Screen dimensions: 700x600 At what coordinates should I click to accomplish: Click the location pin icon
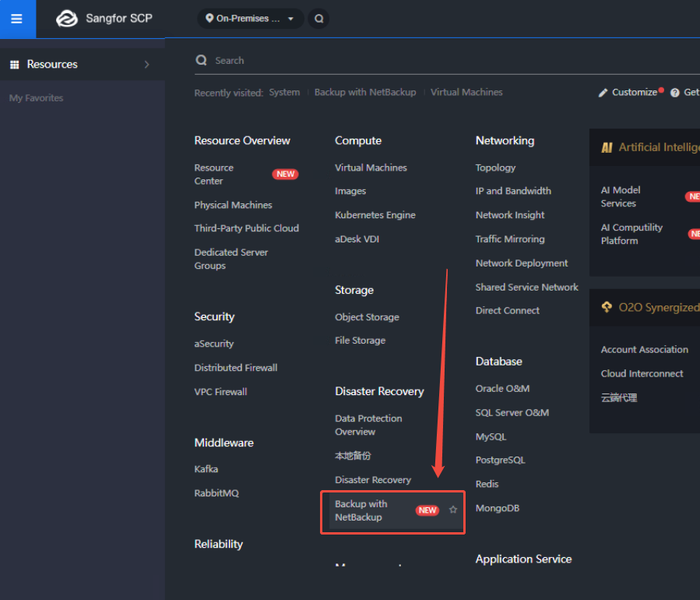pyautogui.click(x=209, y=19)
